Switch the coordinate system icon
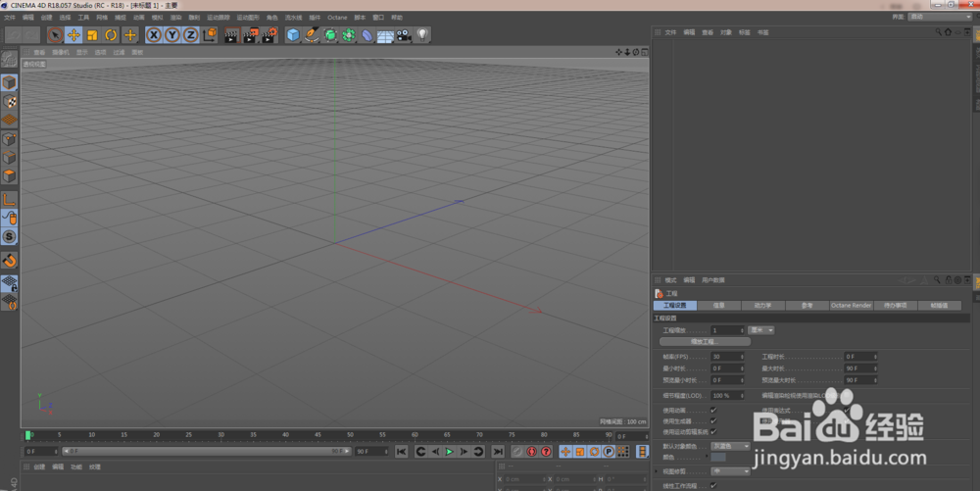Image resolution: width=980 pixels, height=491 pixels. (x=210, y=35)
